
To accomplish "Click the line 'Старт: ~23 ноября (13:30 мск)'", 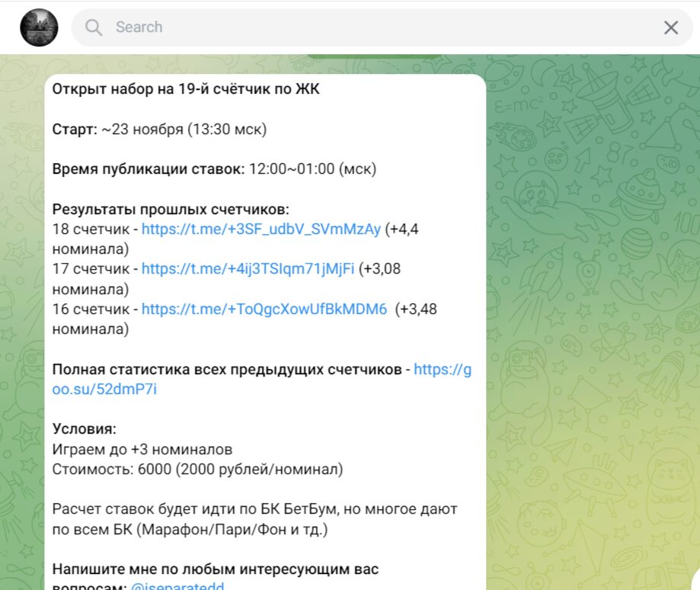I will pos(159,129).
